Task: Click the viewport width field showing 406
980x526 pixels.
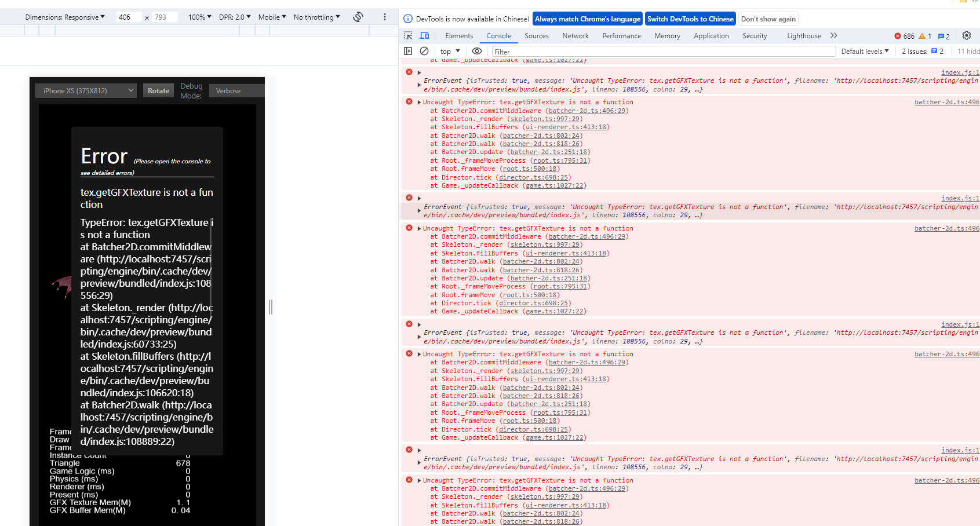Action: click(x=127, y=17)
